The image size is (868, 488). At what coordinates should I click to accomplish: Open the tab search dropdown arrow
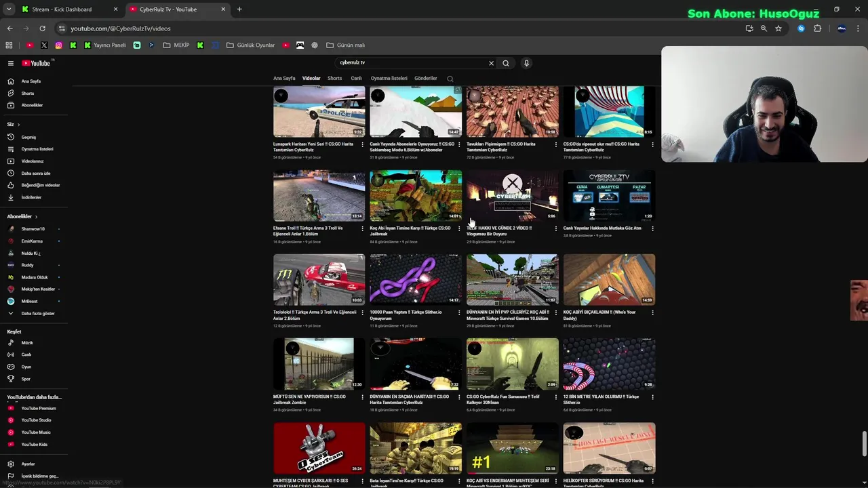pos(9,9)
